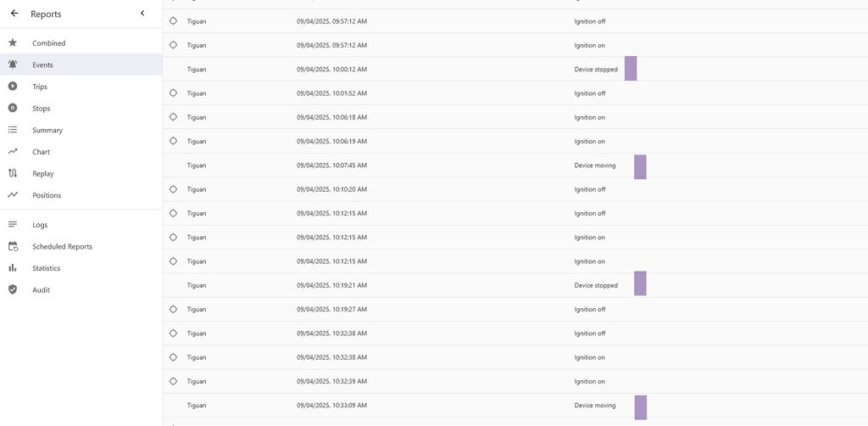
Task: Open the Audit shield icon
Action: (x=13, y=290)
